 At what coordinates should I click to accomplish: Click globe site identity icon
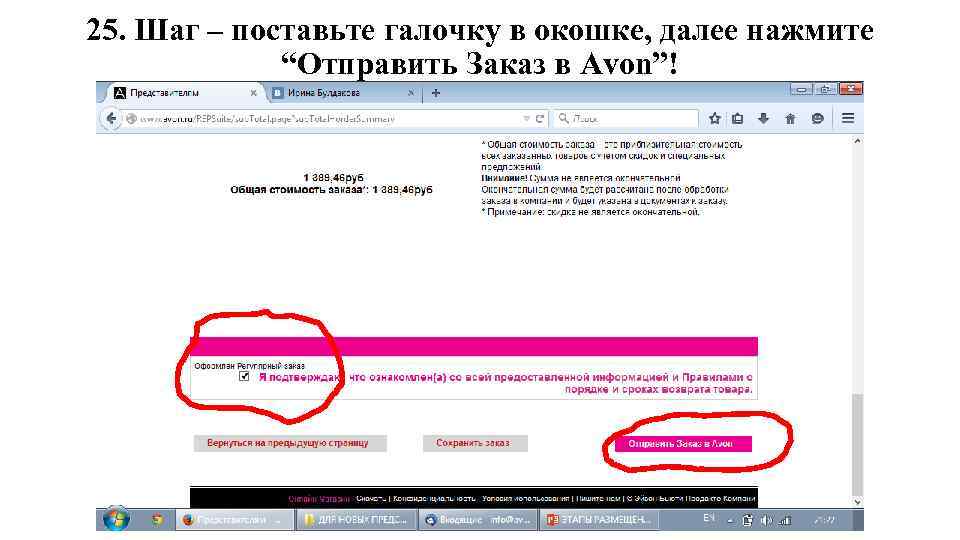coord(131,119)
